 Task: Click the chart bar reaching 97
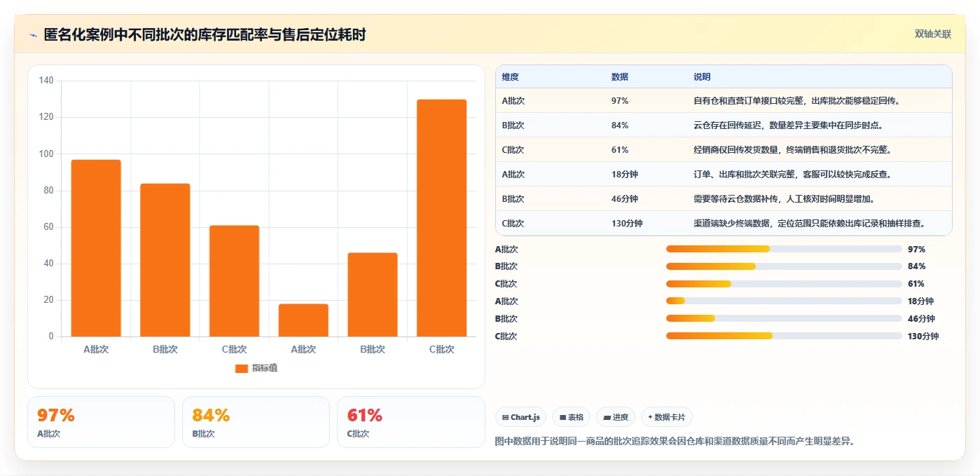coord(96,248)
